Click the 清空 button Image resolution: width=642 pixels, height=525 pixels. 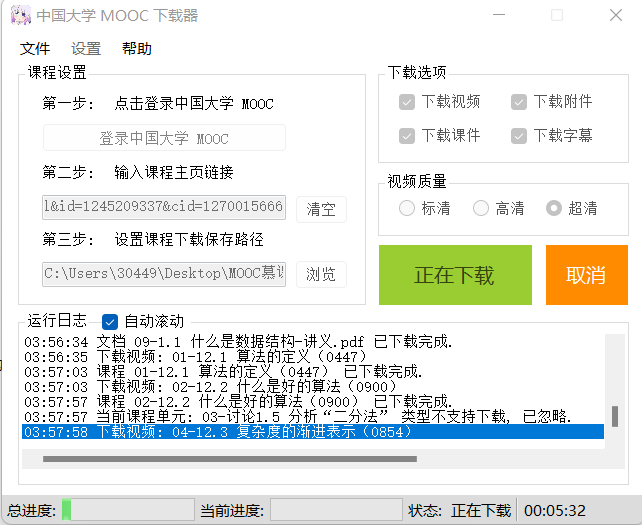click(x=321, y=209)
